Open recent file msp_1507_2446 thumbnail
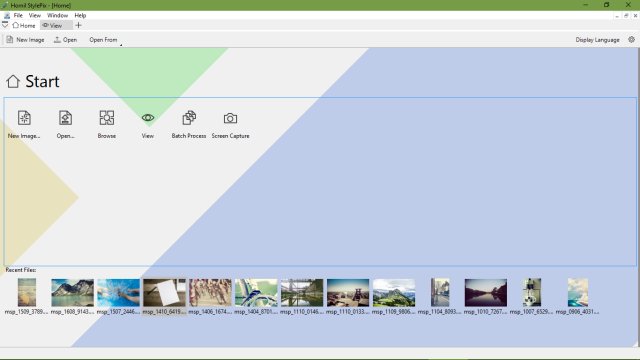Screen dimensions: 640x360 118,293
